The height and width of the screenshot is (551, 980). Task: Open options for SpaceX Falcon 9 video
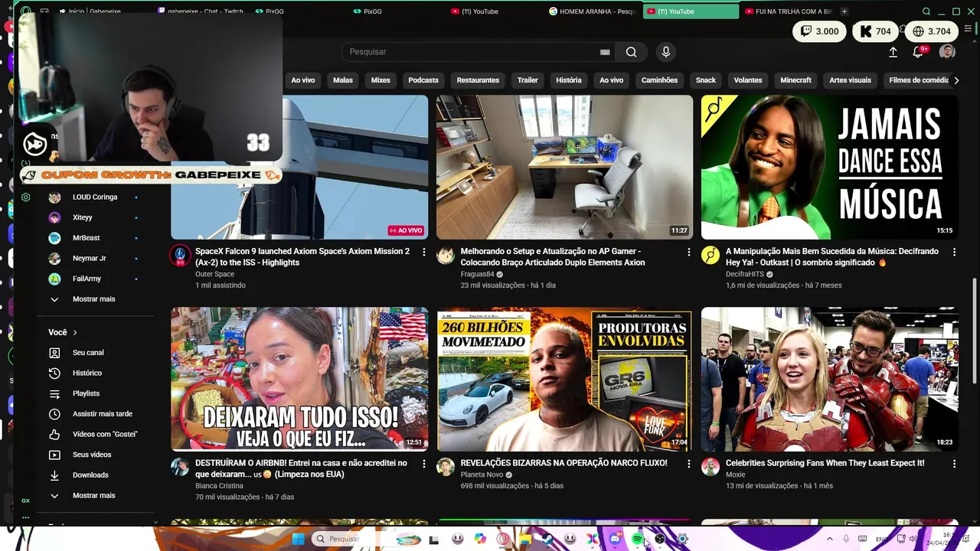tap(423, 252)
